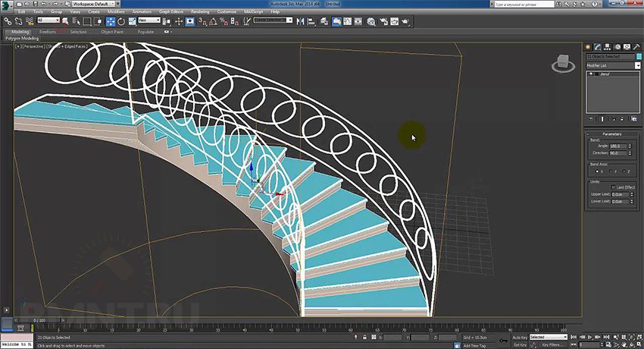
Task: Activate the Select and Rotate tool
Action: tap(121, 21)
